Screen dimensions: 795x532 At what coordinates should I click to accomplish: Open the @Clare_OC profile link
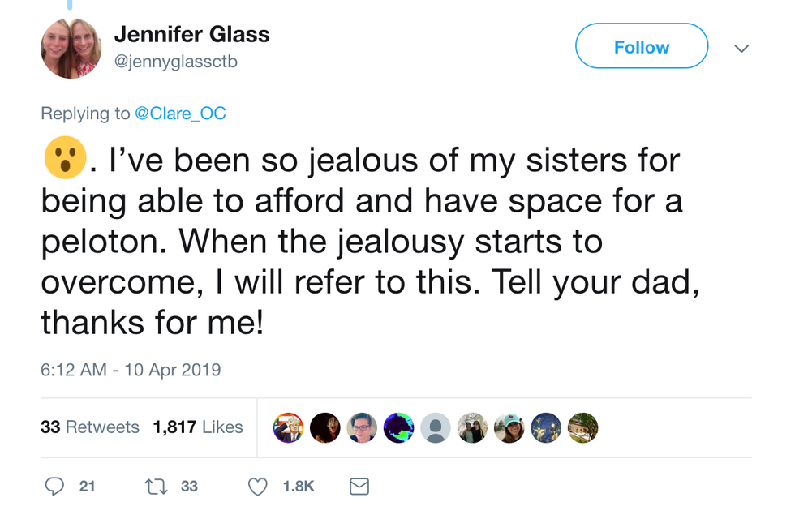pyautogui.click(x=180, y=114)
